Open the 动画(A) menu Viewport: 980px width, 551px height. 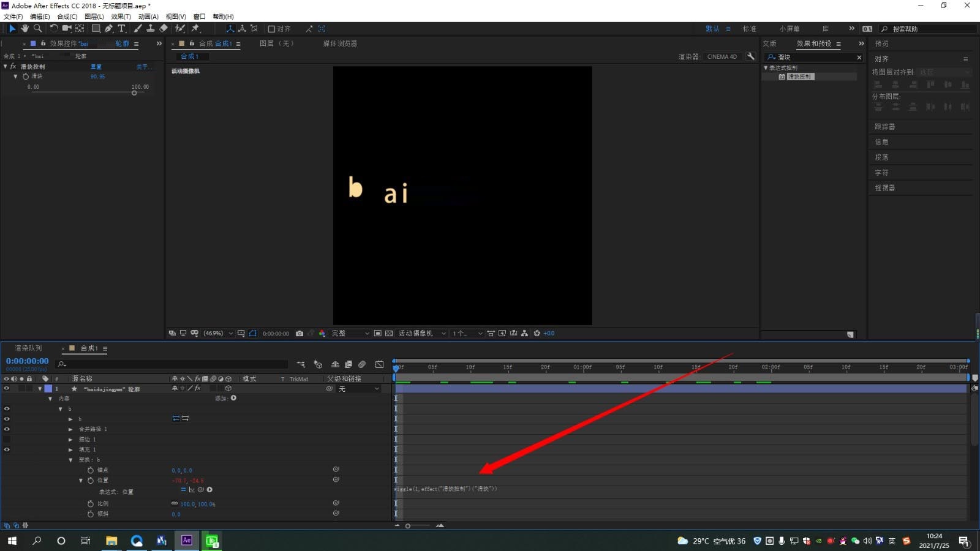coord(148,17)
